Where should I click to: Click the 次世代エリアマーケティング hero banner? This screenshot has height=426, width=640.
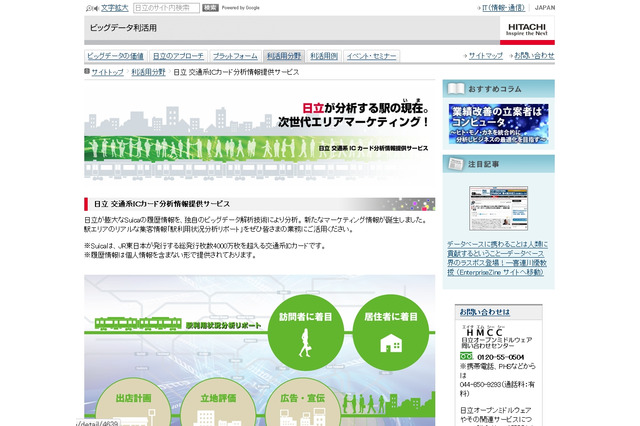(260, 133)
